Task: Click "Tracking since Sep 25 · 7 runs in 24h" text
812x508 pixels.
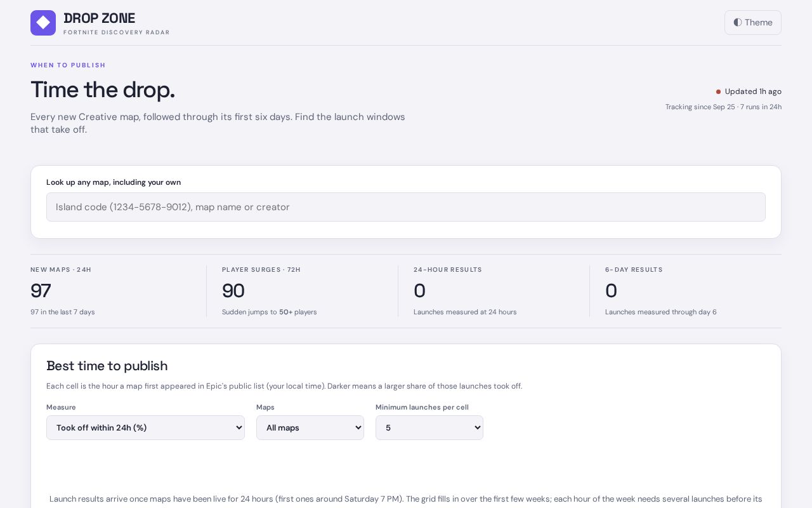Action: point(723,107)
